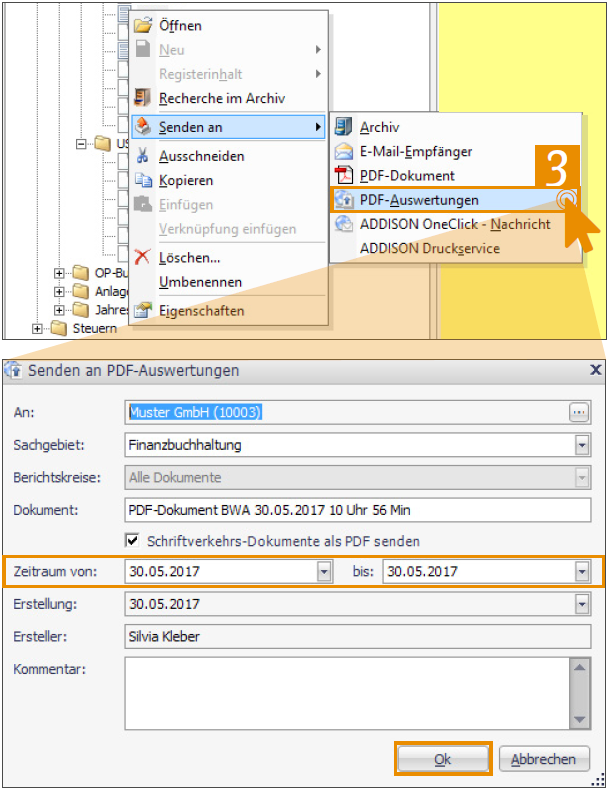This screenshot has height=791, width=609.
Task: Click the Abbrechen button
Action: pyautogui.click(x=543, y=759)
